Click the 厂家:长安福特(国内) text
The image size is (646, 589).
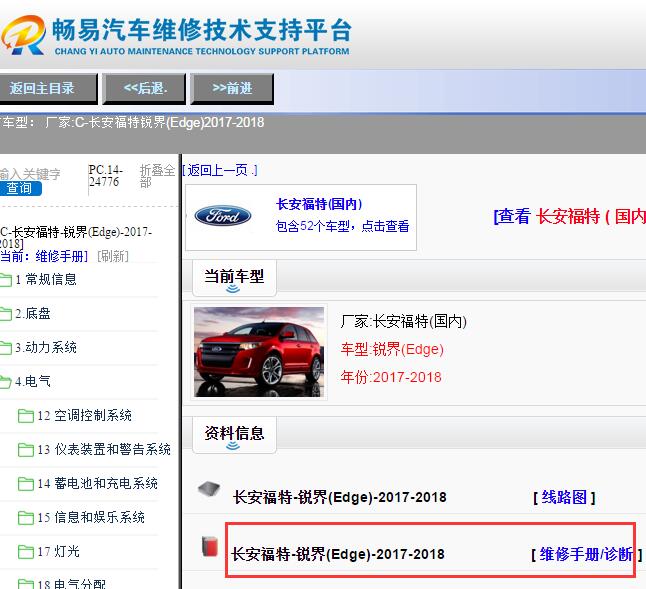coord(403,321)
